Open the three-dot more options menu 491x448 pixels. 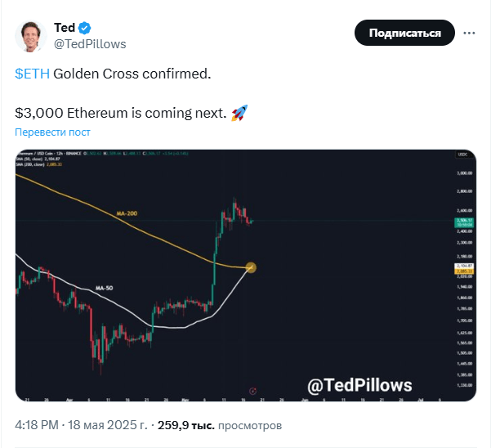[x=469, y=33]
